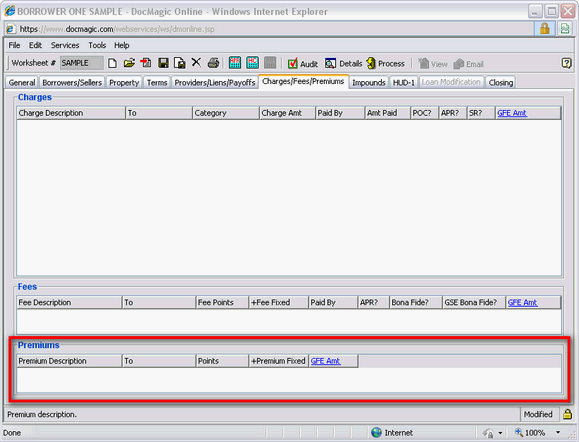Run Audit from the toolbar
The width and height of the screenshot is (579, 442).
[x=303, y=64]
